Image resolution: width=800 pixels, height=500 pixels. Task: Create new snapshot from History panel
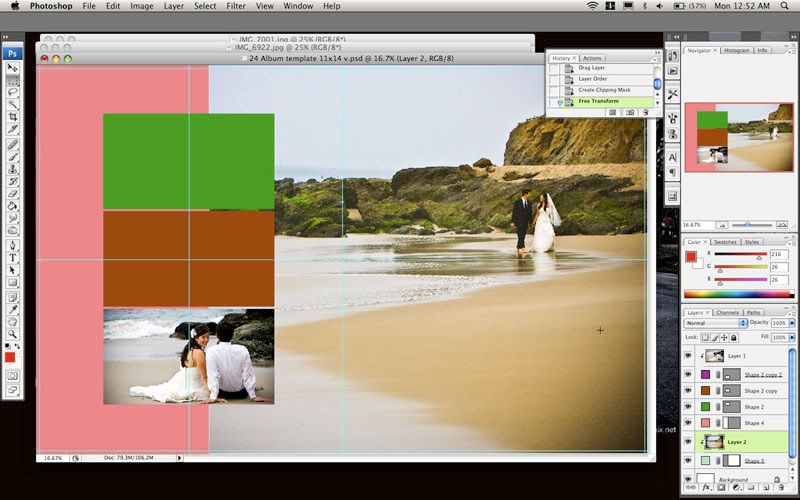coord(628,112)
